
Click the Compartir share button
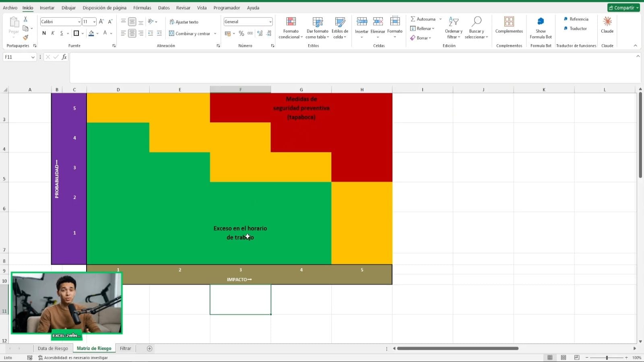click(623, 8)
